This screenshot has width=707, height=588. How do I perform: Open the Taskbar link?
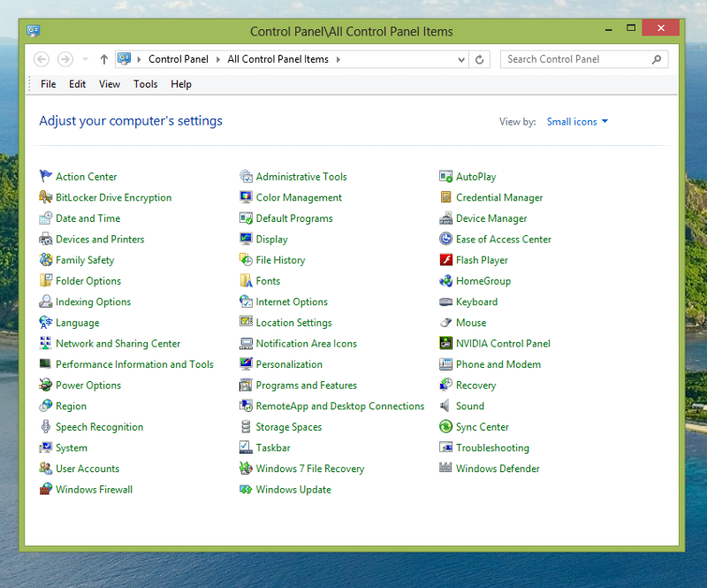click(x=273, y=447)
